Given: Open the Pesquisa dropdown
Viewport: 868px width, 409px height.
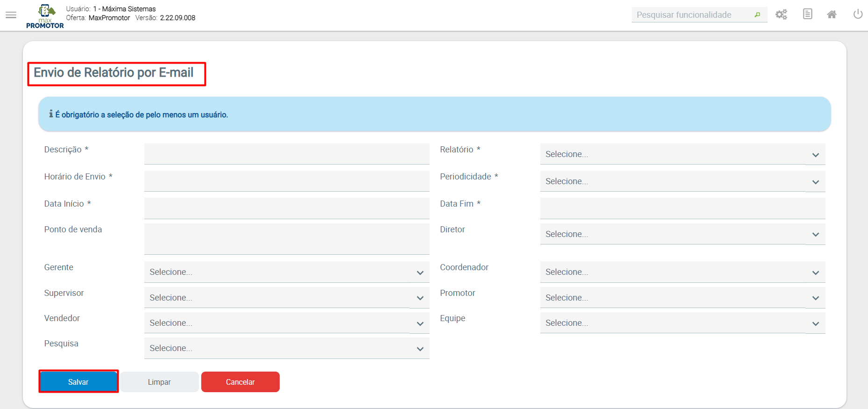Looking at the screenshot, I should [x=287, y=348].
